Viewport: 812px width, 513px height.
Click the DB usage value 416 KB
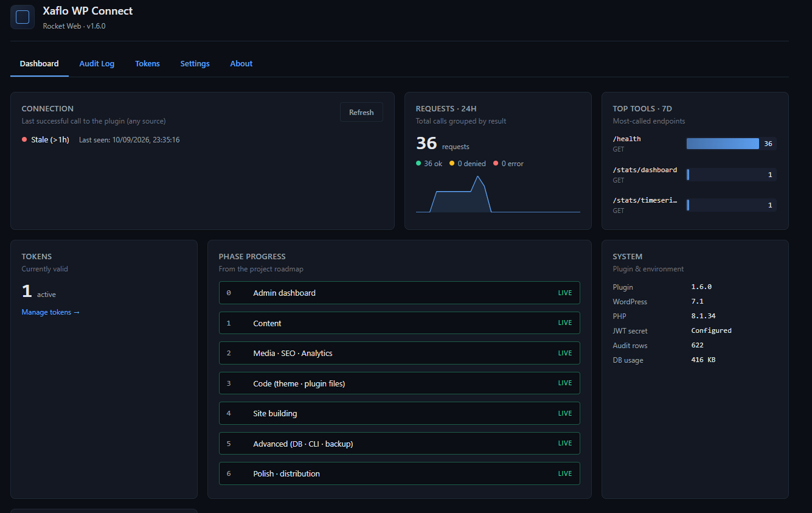703,360
